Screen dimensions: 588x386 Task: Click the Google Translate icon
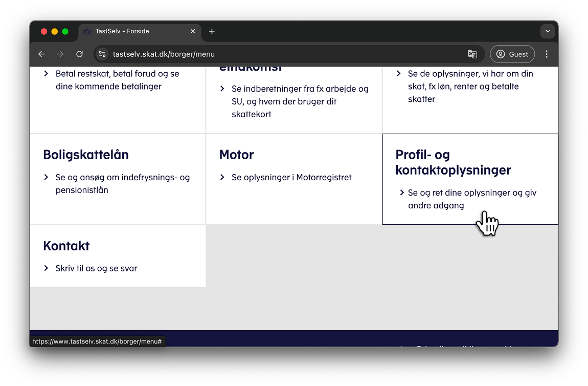[x=472, y=54]
